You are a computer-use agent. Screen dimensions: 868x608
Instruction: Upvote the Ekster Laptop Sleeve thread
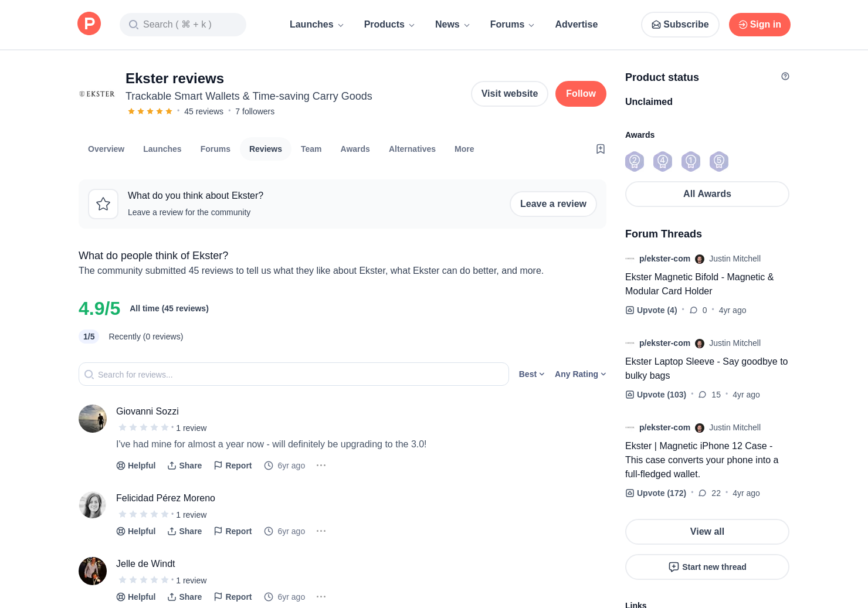[656, 395]
